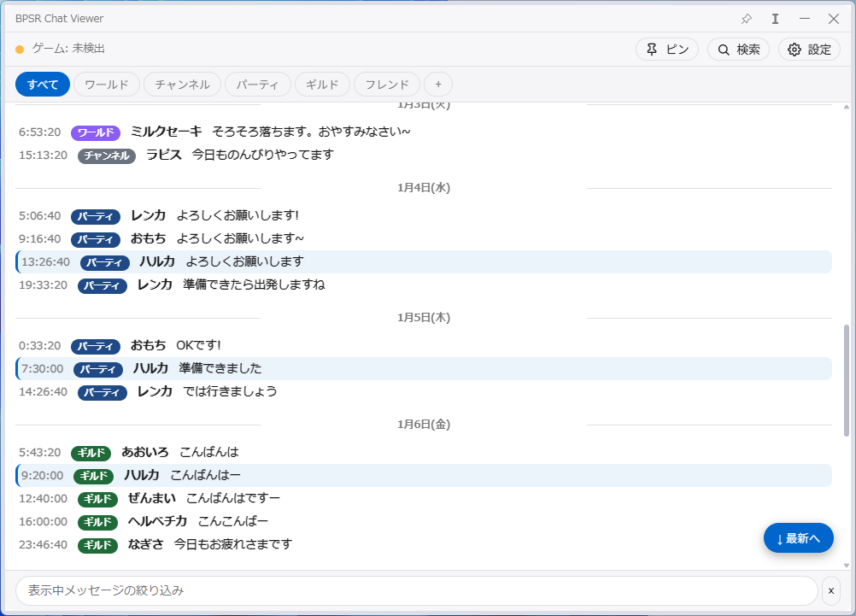Click the orange game status indicator dot
Image resolution: width=856 pixels, height=616 pixels.
point(20,50)
